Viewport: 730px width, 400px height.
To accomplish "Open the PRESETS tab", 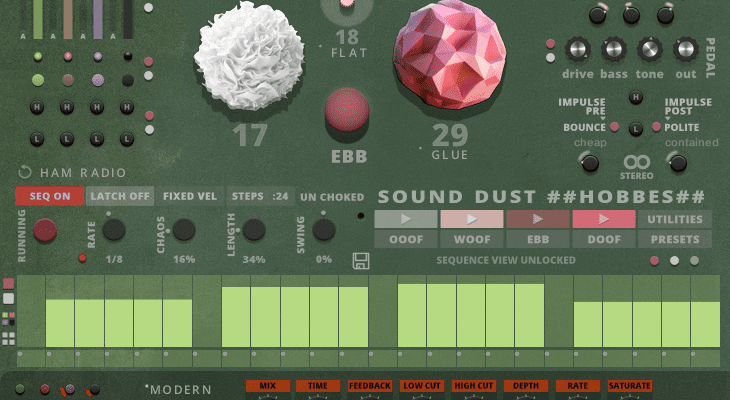I will pos(675,240).
